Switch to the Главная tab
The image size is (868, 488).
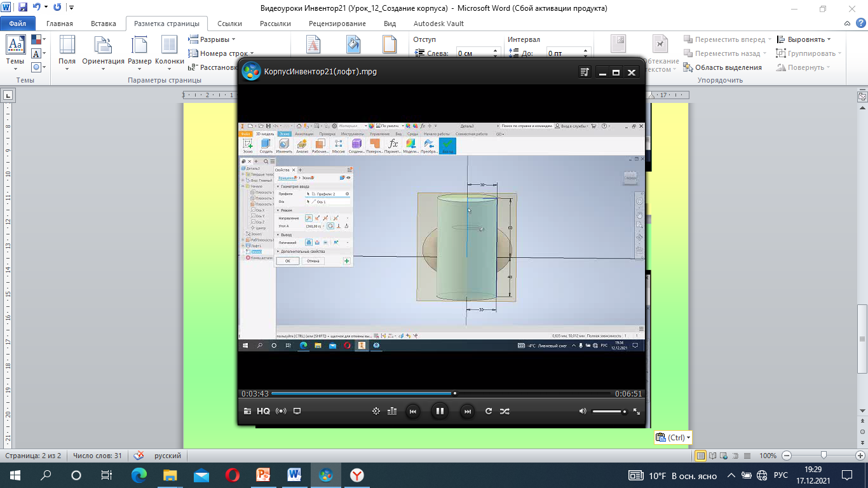point(59,24)
